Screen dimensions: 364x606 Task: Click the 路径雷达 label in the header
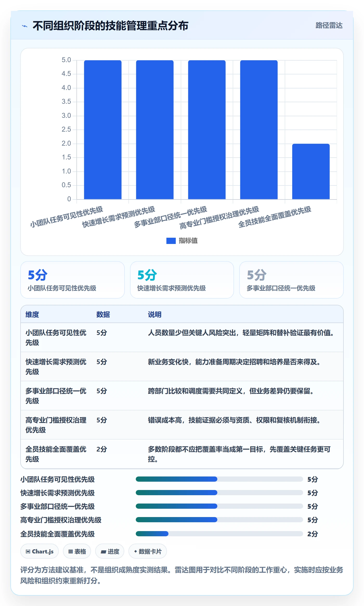(329, 25)
